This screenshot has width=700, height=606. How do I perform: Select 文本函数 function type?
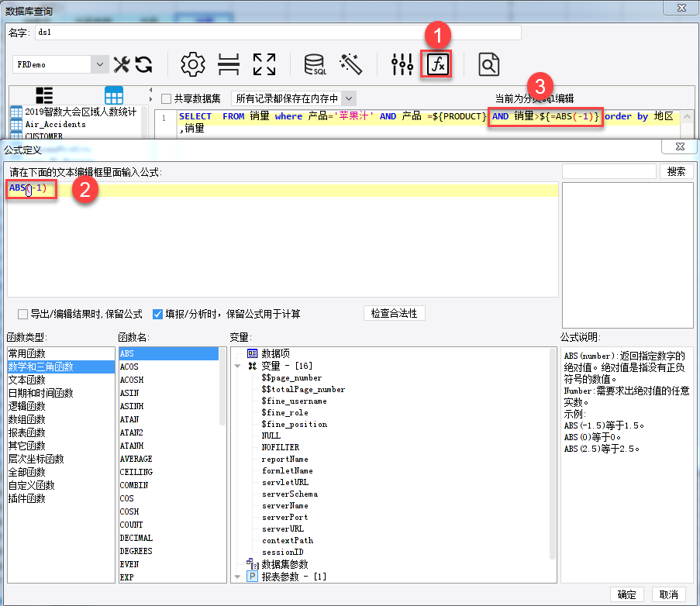(x=61, y=380)
